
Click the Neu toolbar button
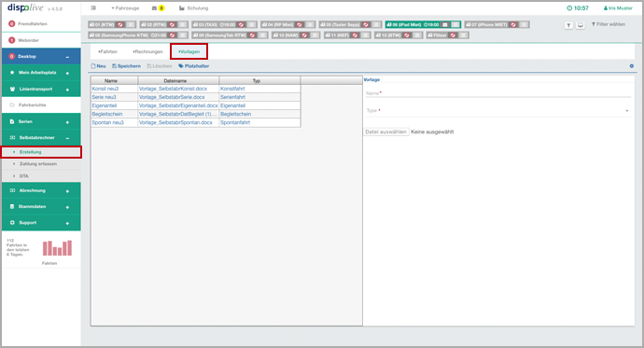pyautogui.click(x=99, y=66)
